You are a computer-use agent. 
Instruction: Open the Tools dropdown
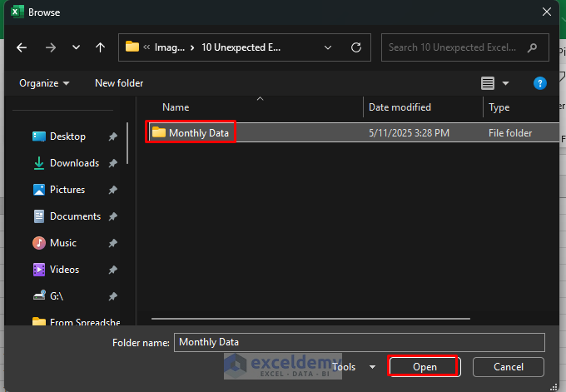(x=354, y=367)
